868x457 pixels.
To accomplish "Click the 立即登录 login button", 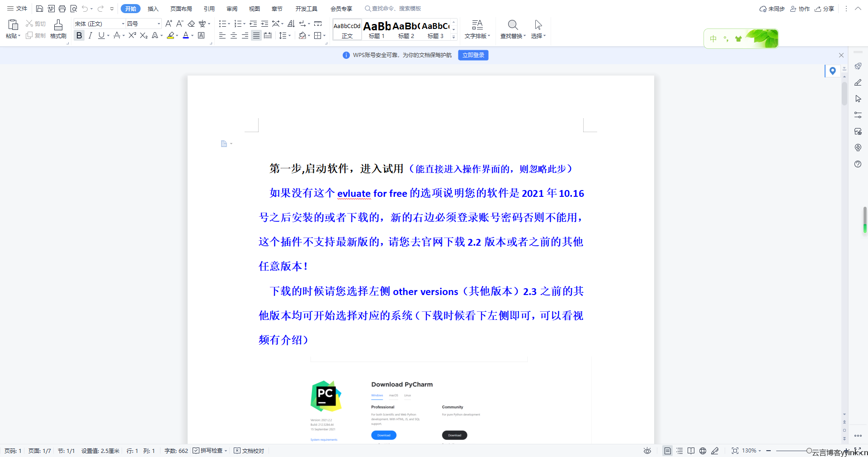I will tap(473, 55).
